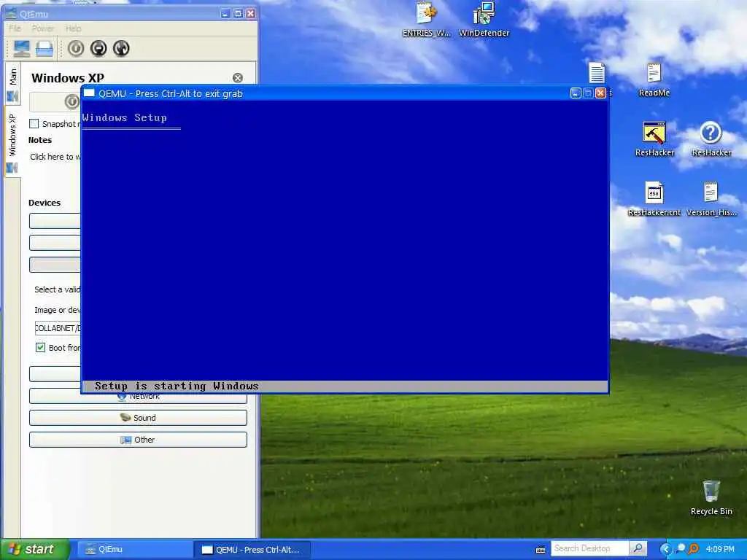Open the Power menu in QtEmu
The height and width of the screenshot is (560, 747).
(x=43, y=28)
